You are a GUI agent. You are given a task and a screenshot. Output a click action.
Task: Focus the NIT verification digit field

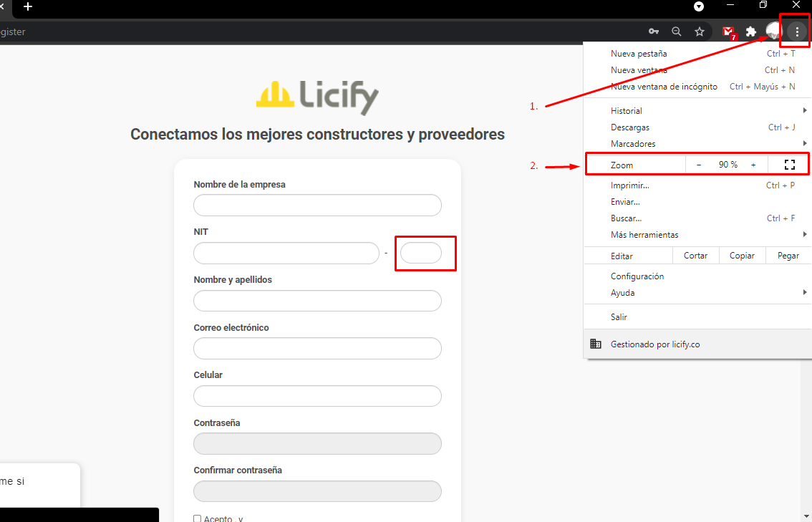[421, 253]
